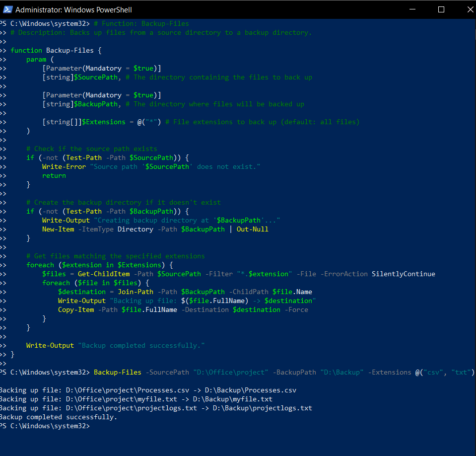Click the 'function Backup-Files {' line
Viewport: 476px width, 456px height.
point(56,51)
